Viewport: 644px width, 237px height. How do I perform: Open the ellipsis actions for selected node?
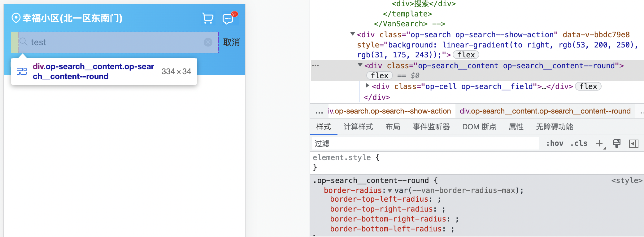pos(315,65)
